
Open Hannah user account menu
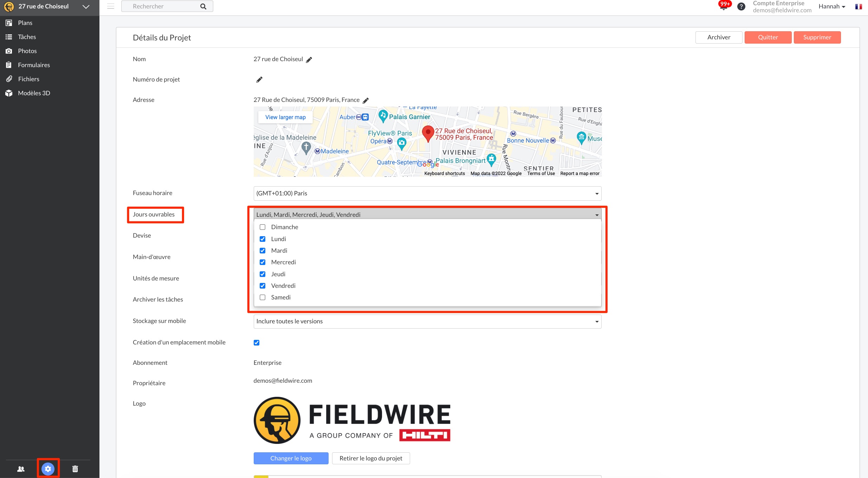coord(831,6)
